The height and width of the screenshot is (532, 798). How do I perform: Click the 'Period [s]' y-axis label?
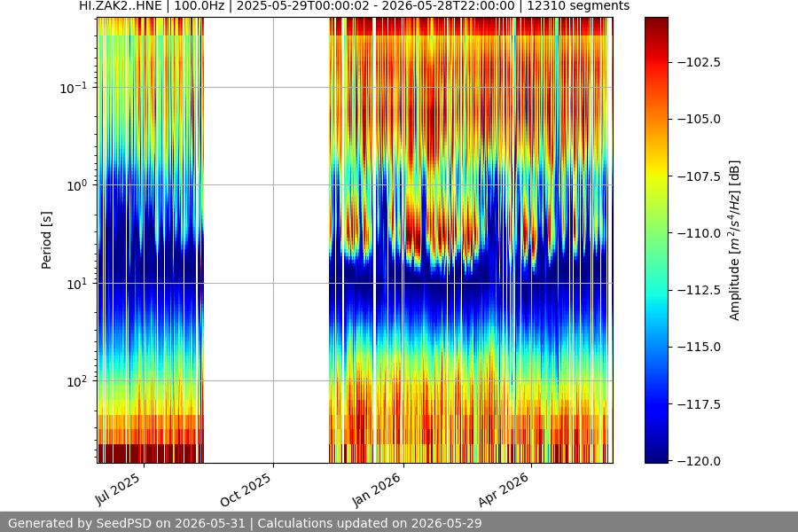point(46,240)
